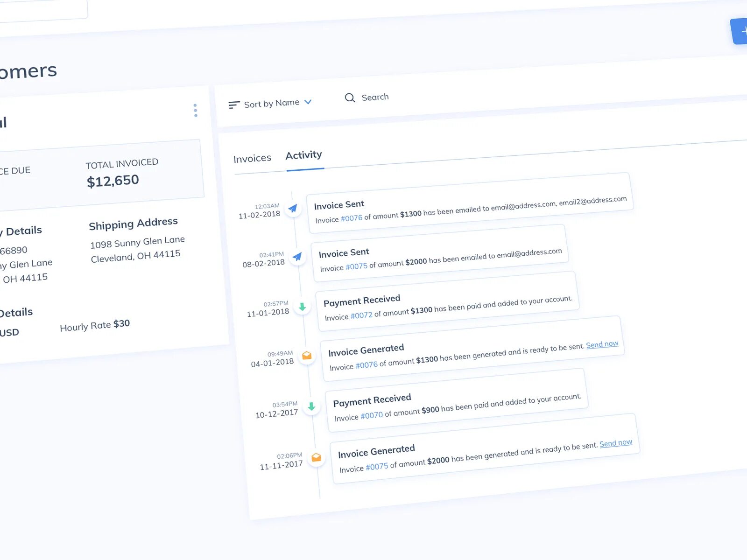
Task: Click green arrow icon for 10-12-2017 payment
Action: [311, 406]
